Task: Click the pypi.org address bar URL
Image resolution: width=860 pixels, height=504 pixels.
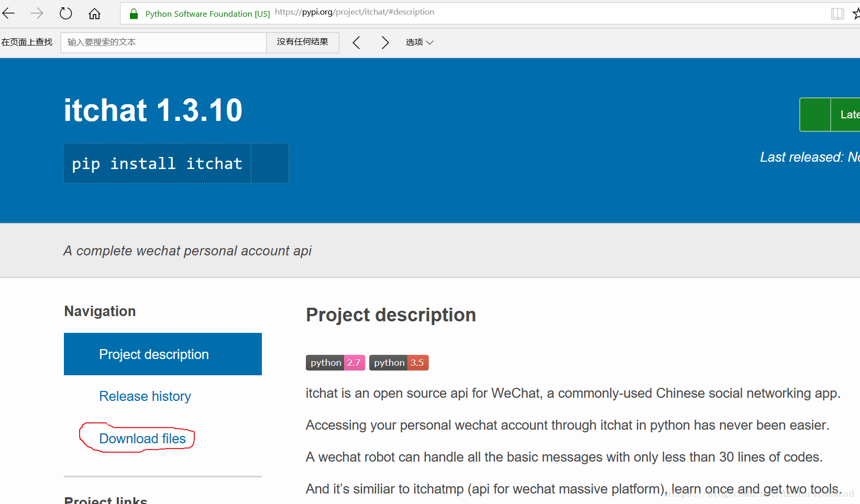Action: (355, 12)
